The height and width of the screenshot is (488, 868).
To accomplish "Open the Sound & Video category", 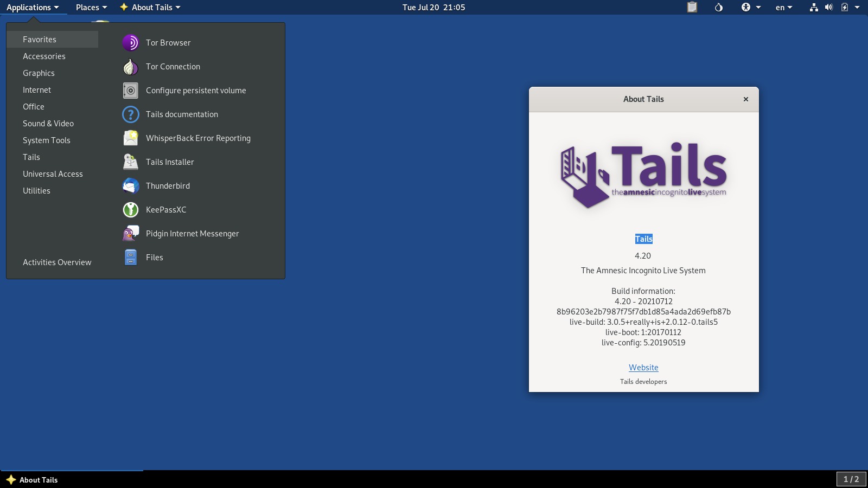I will tap(53, 123).
